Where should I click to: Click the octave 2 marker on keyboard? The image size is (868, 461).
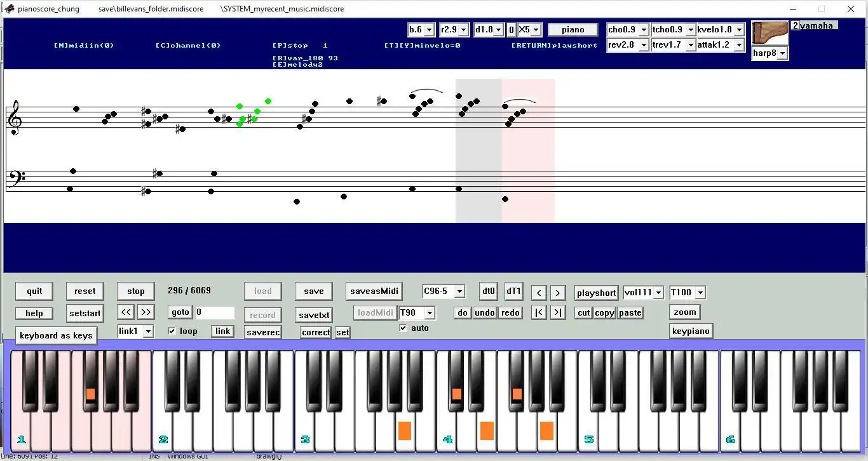[x=163, y=439]
